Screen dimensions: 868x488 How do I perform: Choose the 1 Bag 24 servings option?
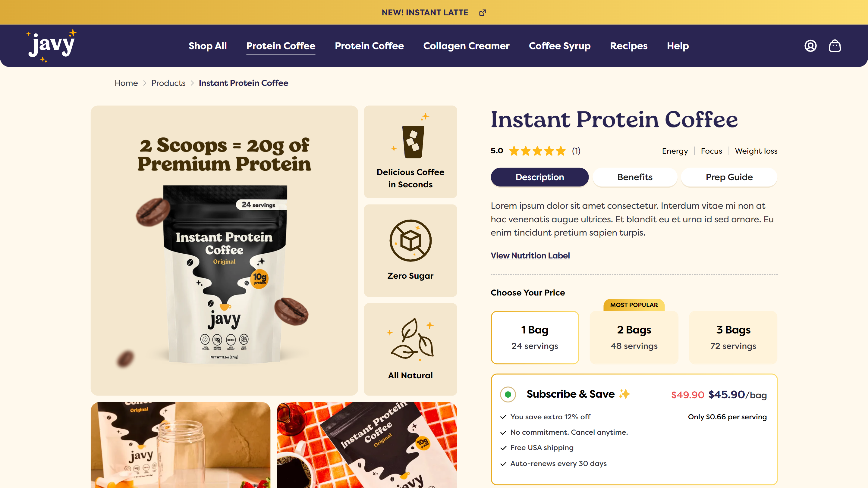pyautogui.click(x=535, y=337)
